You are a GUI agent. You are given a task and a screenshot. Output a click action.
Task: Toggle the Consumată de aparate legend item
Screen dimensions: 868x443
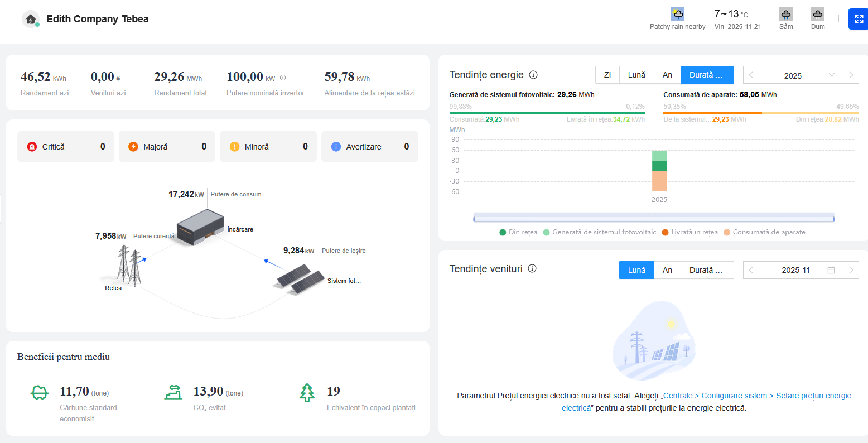764,232
